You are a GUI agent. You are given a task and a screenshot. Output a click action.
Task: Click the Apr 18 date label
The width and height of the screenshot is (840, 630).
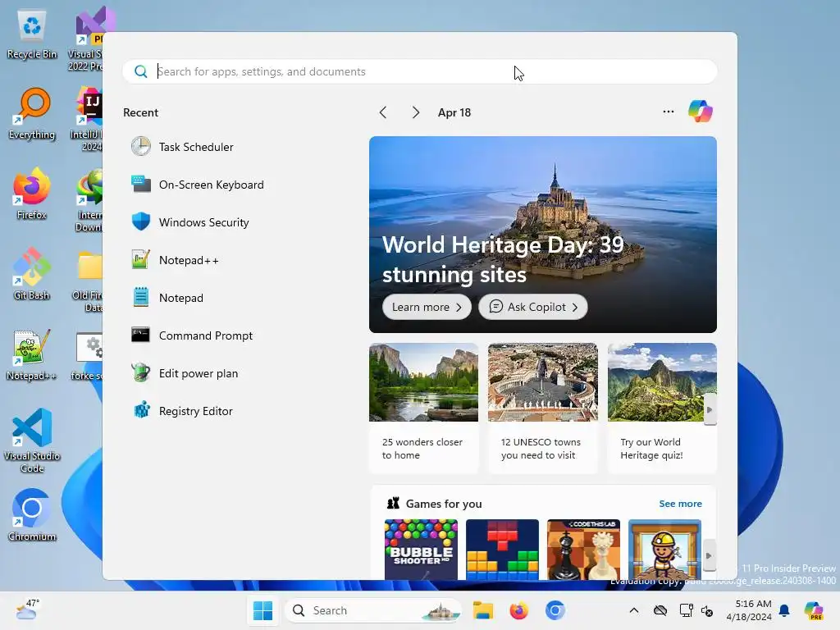click(x=454, y=112)
